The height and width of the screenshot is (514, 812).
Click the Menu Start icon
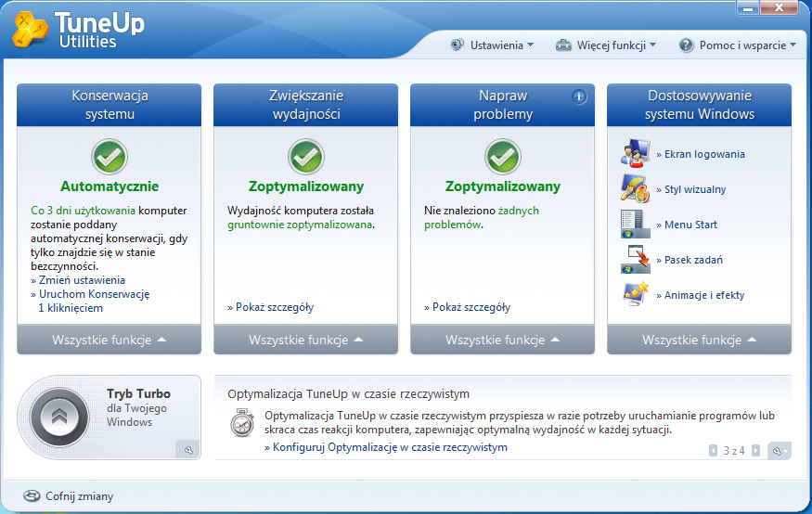pyautogui.click(x=635, y=225)
